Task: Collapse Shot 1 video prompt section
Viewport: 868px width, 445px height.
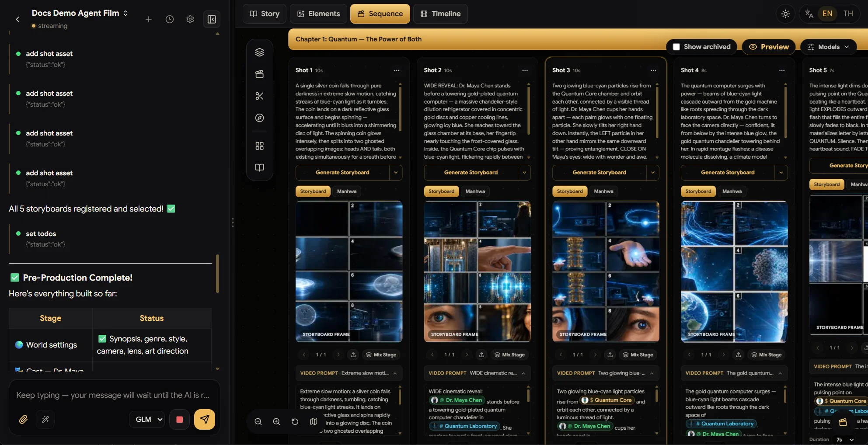Action: (395, 373)
